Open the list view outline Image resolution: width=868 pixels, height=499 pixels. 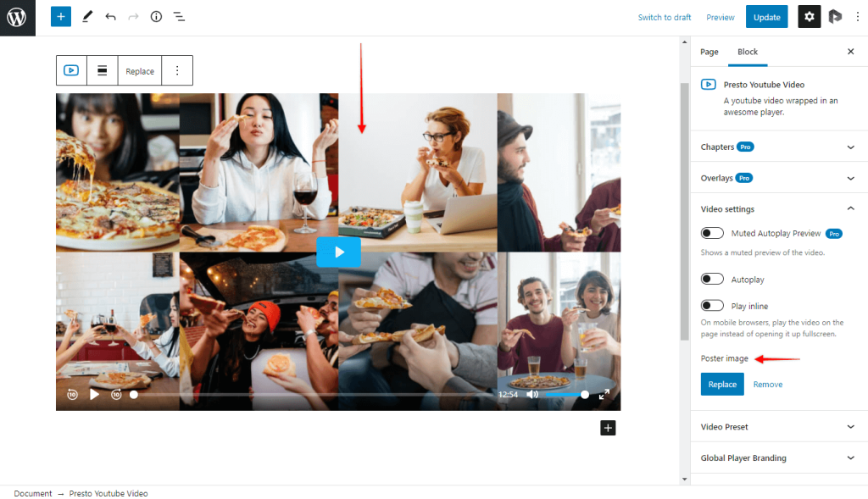(x=179, y=17)
